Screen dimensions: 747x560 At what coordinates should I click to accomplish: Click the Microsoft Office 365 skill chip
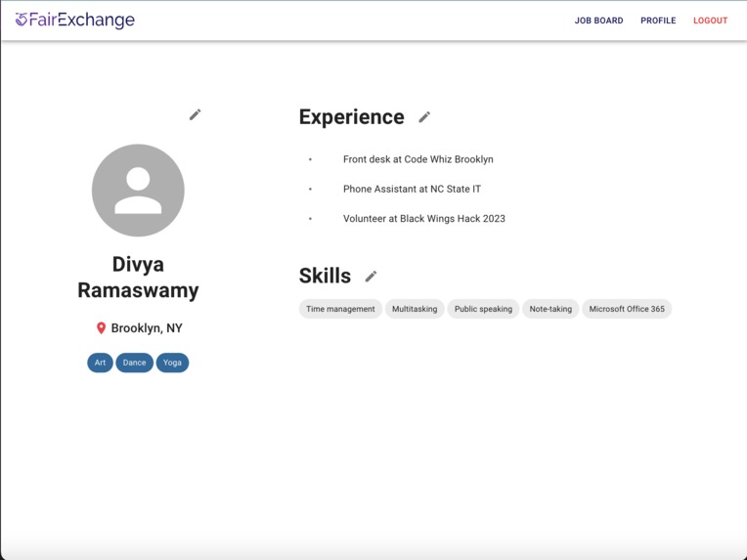coord(627,309)
